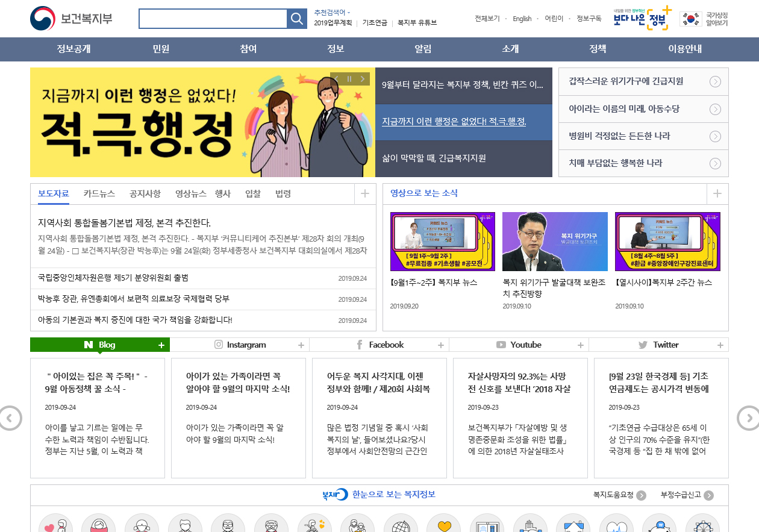
Task: Open the 정보공개 main menu
Action: coord(73,49)
